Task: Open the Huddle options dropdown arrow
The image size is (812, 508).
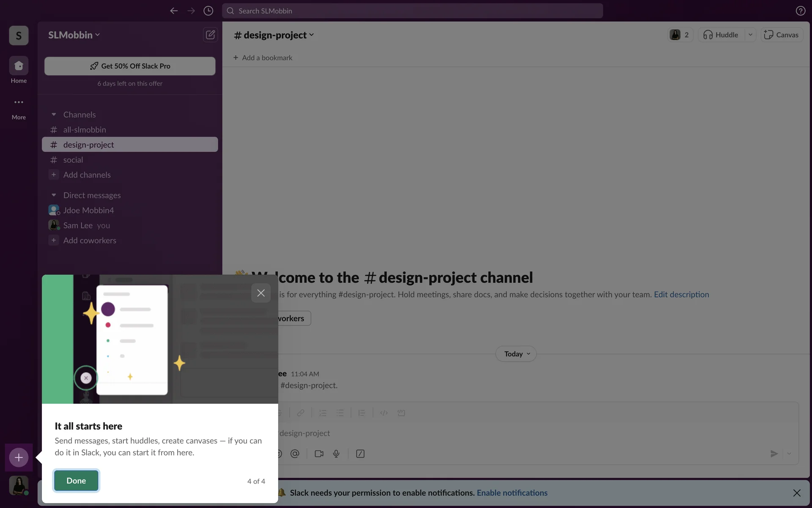Action: point(750,35)
